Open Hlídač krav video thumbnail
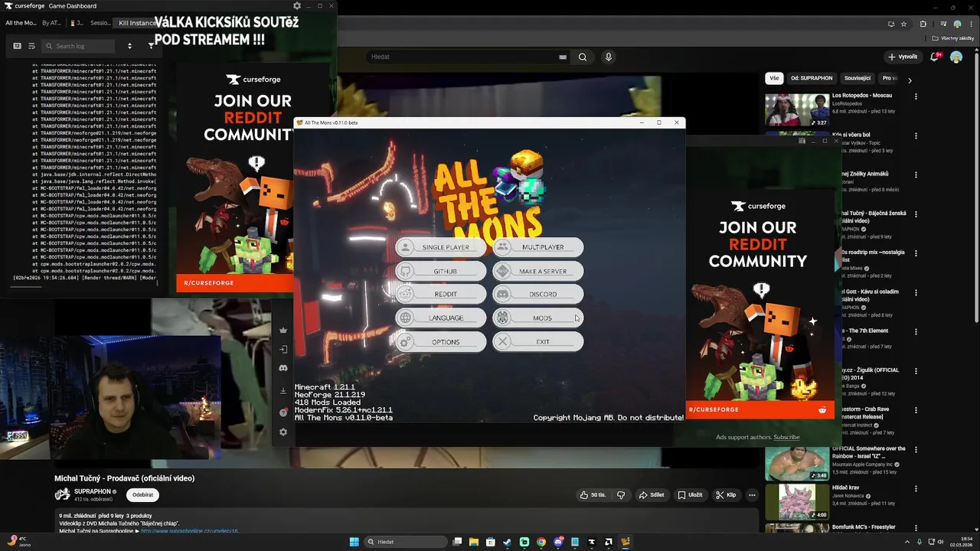This screenshot has height=551, width=980. click(x=797, y=502)
